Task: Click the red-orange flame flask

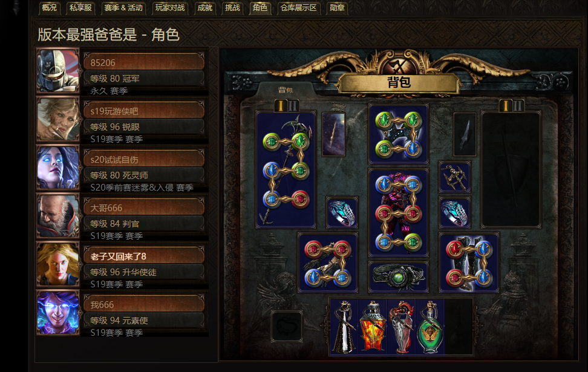Action: (x=373, y=327)
